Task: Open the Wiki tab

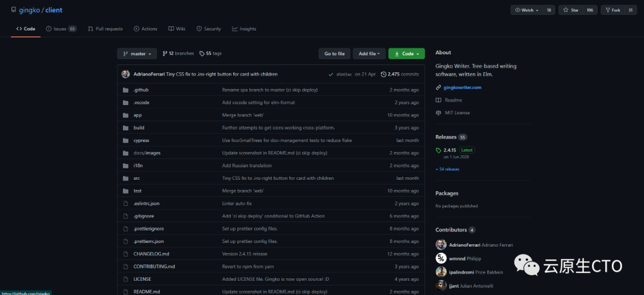Action: pos(177,29)
